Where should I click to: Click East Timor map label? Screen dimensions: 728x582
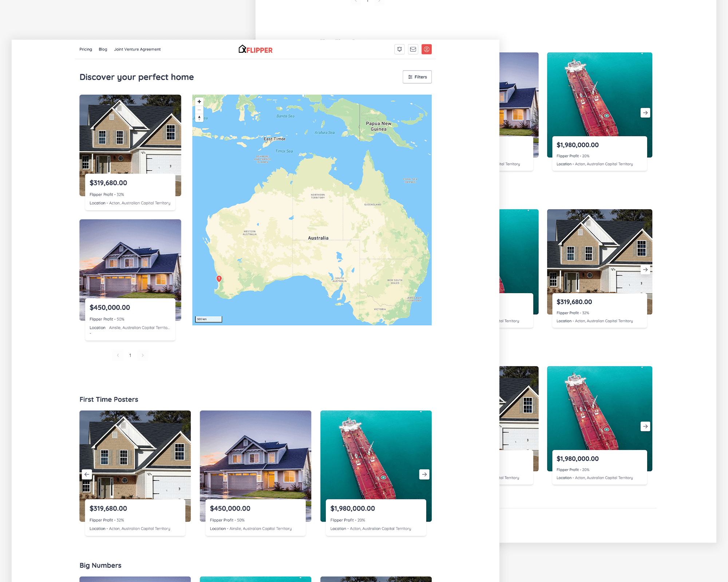click(274, 139)
